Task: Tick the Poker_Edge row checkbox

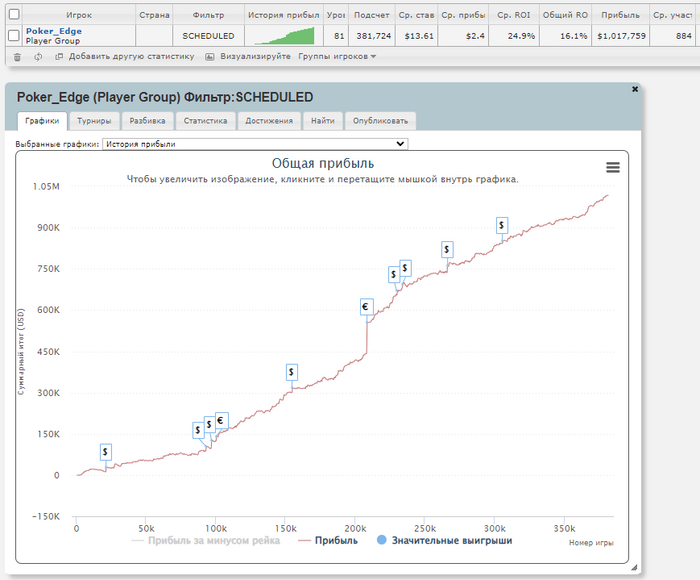Action: [14, 35]
